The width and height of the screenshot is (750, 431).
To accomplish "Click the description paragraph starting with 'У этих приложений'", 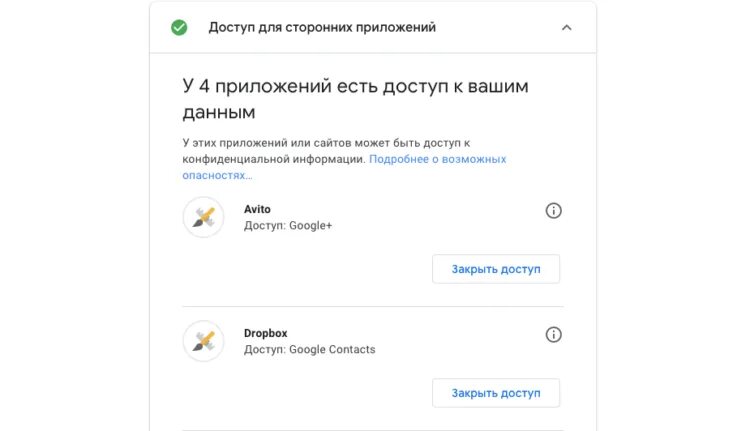I will (344, 159).
